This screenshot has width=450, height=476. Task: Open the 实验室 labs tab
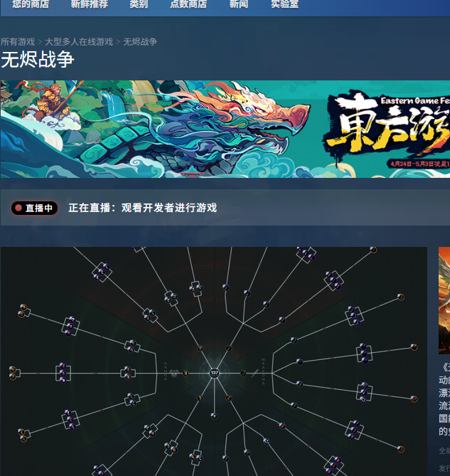285,4
